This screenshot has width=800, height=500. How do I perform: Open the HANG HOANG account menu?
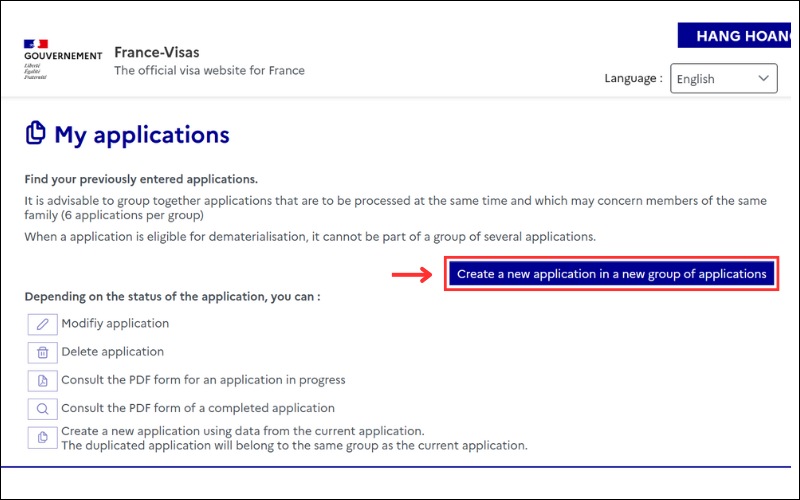click(x=738, y=36)
